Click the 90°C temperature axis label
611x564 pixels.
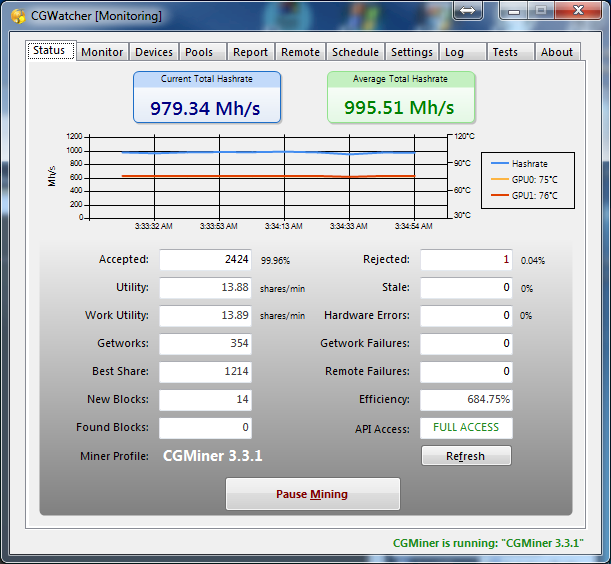(462, 163)
